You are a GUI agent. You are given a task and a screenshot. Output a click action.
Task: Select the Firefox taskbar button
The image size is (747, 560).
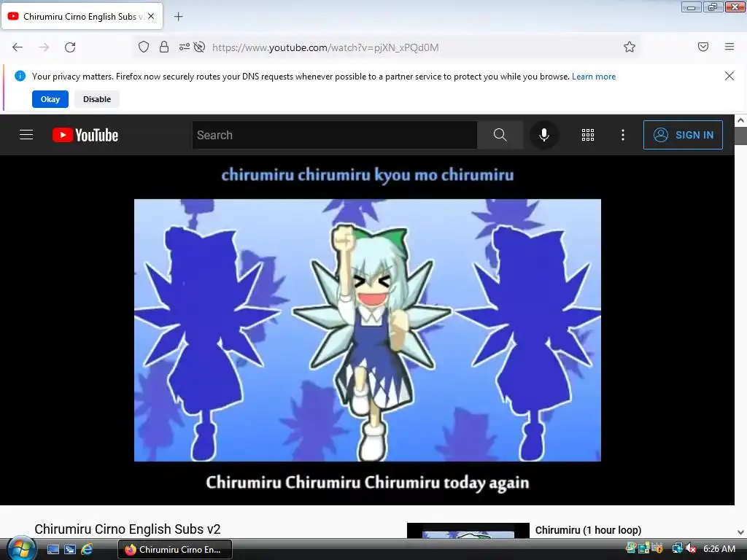pos(175,550)
